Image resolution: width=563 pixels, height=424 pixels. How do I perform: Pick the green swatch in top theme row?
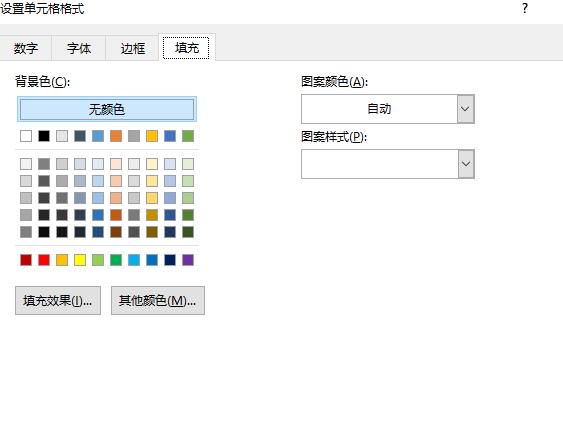tap(188, 136)
